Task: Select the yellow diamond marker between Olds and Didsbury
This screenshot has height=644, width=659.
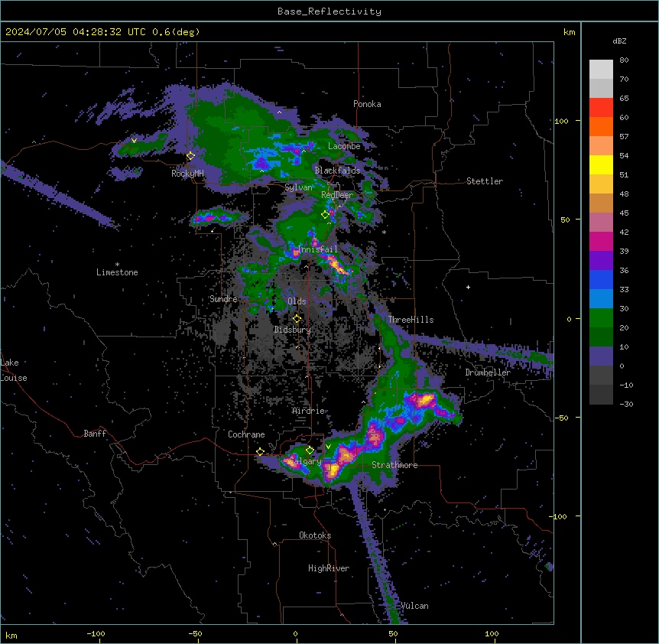Action: click(x=297, y=319)
